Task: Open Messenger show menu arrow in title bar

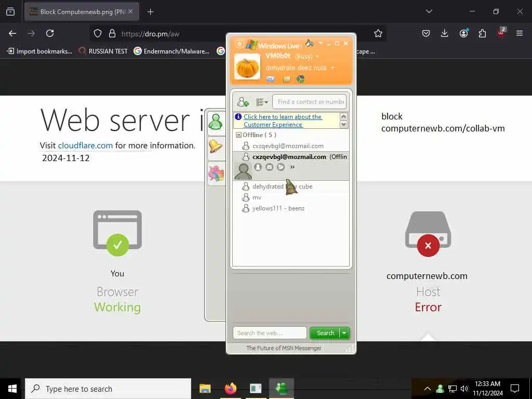Action: click(x=321, y=44)
